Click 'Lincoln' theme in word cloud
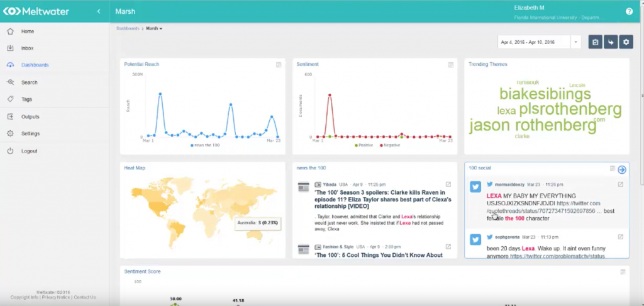 (577, 85)
